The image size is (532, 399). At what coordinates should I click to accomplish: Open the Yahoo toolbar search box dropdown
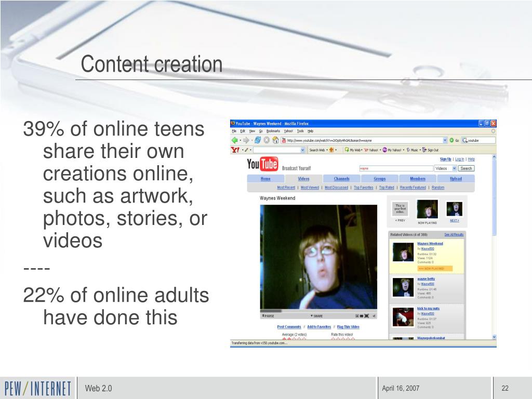[303, 150]
